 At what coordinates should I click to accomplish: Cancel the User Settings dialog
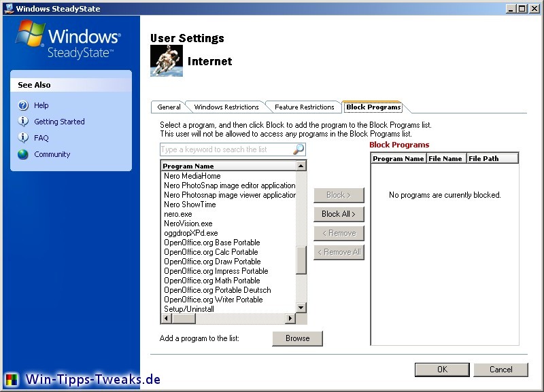click(x=500, y=370)
